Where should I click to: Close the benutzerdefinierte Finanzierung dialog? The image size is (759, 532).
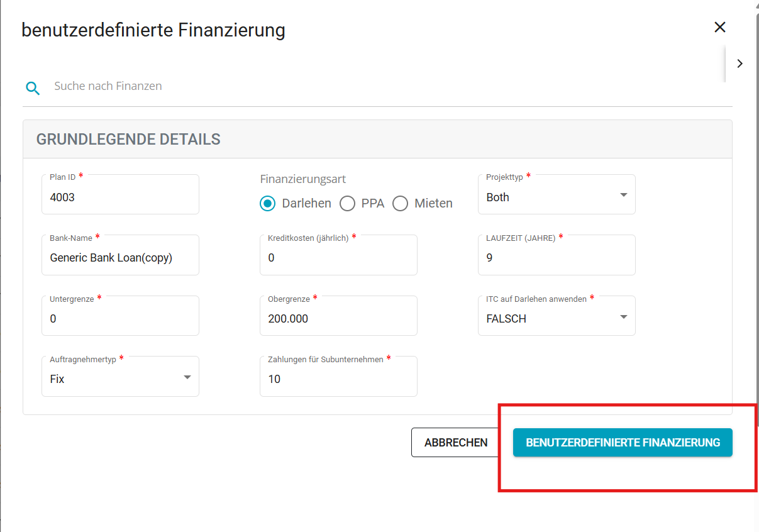click(720, 27)
